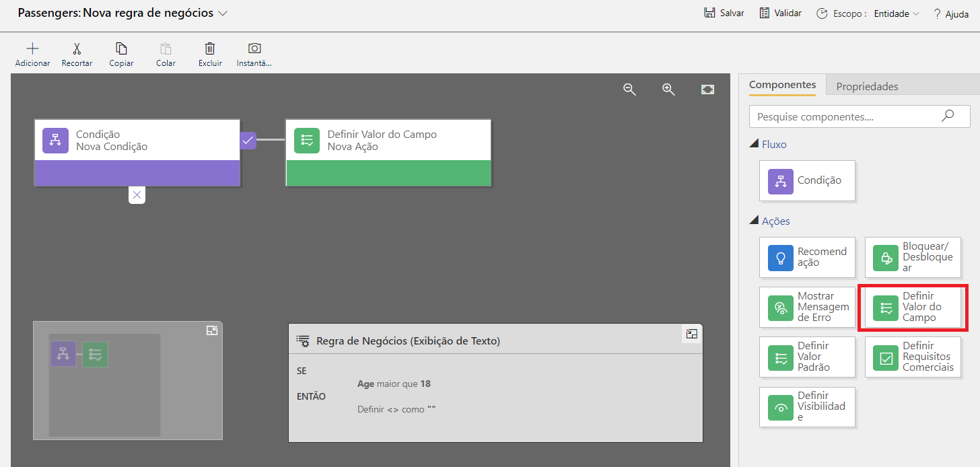
Task: Select the Bloquear/Desbloquear component
Action: (913, 257)
